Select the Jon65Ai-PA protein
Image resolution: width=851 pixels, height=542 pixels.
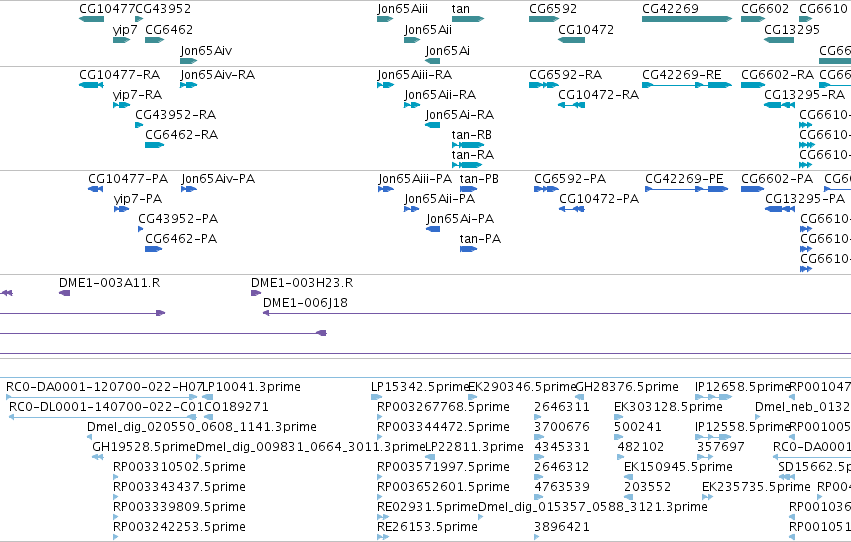433,229
